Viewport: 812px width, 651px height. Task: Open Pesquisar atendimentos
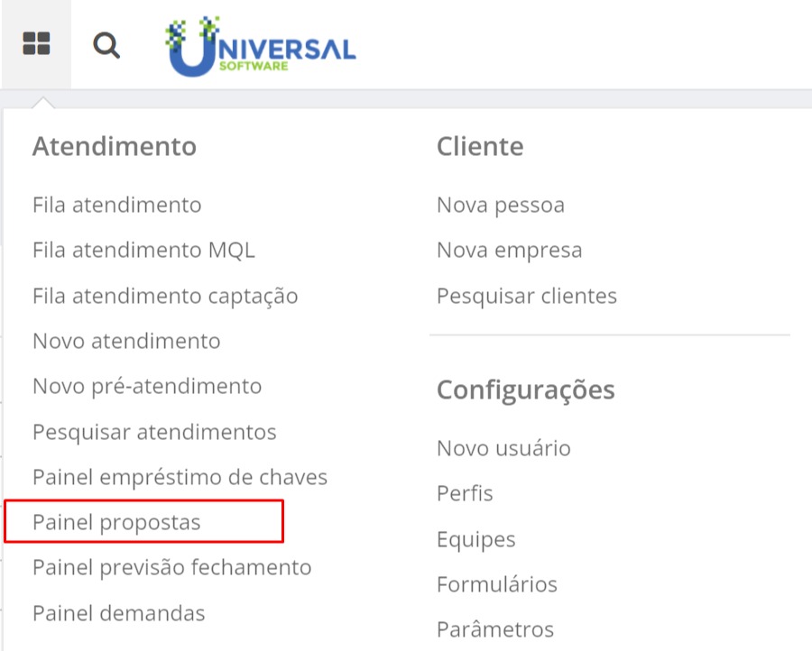(154, 432)
